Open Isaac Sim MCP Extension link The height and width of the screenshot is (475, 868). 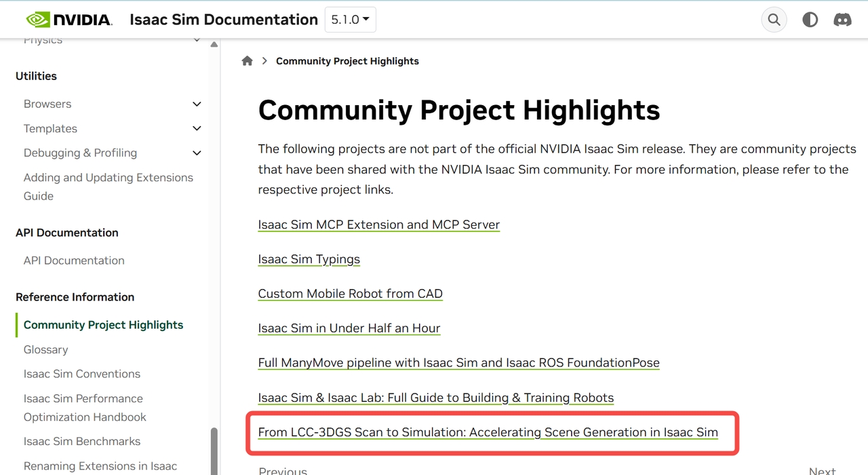pos(378,225)
